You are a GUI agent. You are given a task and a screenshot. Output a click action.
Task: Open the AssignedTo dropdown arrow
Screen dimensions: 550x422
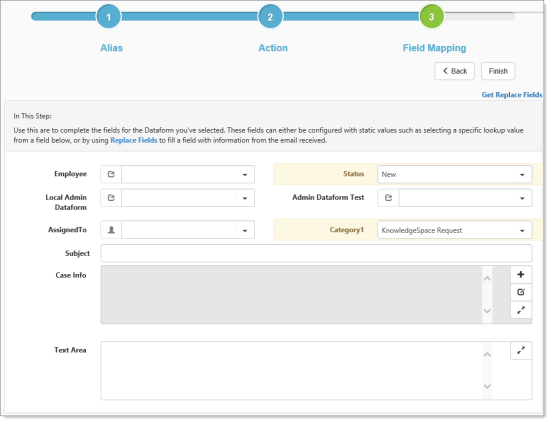coord(245,230)
